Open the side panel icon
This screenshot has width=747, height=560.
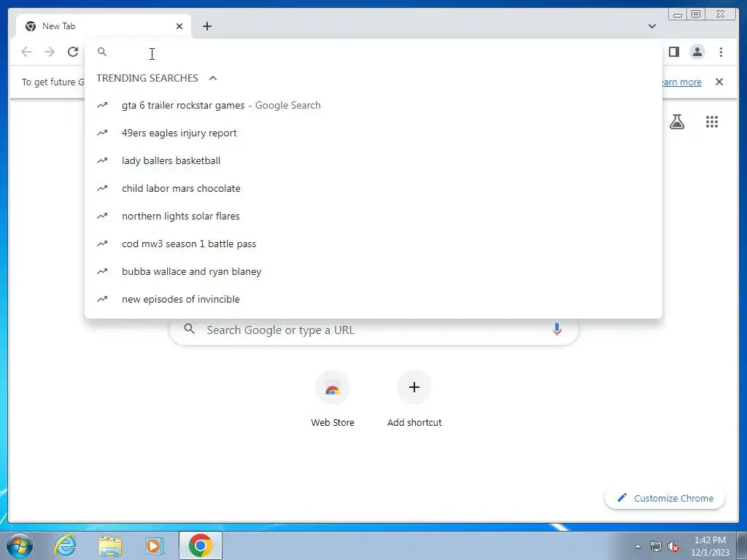[673, 52]
